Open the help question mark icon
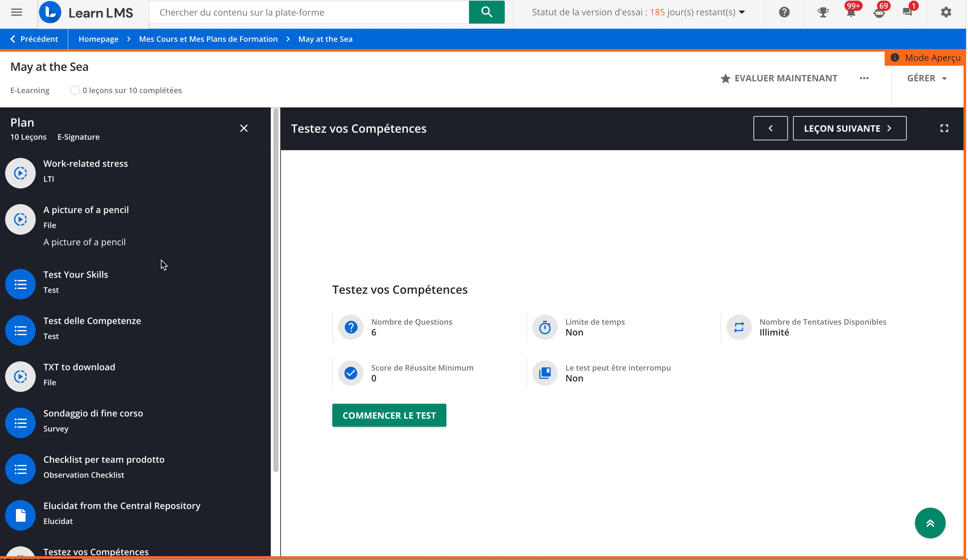The height and width of the screenshot is (560, 968). pyautogui.click(x=784, y=12)
